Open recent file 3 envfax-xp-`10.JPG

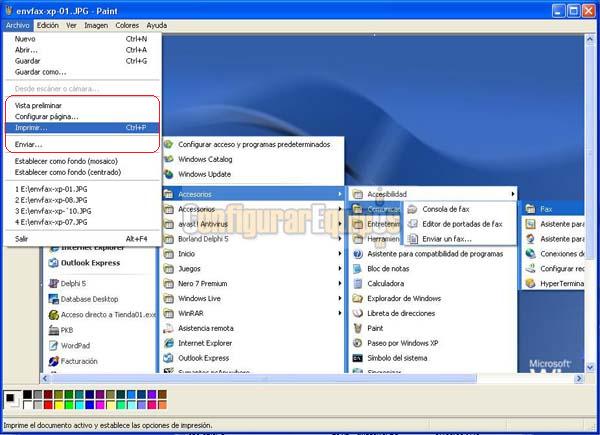(x=82, y=211)
